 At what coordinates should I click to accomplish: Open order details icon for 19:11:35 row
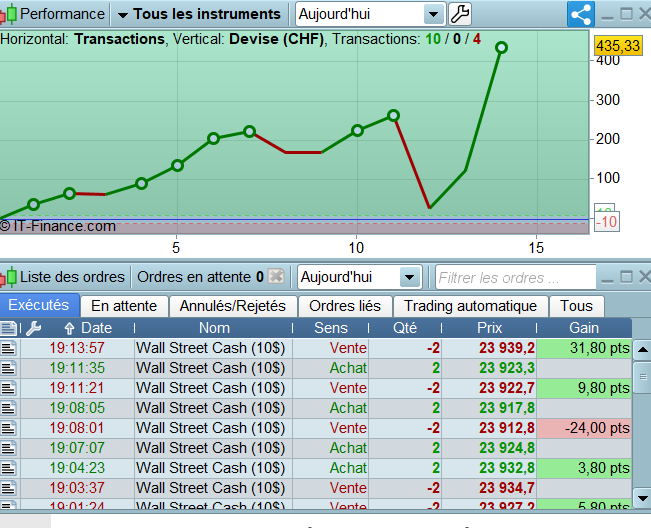point(9,368)
